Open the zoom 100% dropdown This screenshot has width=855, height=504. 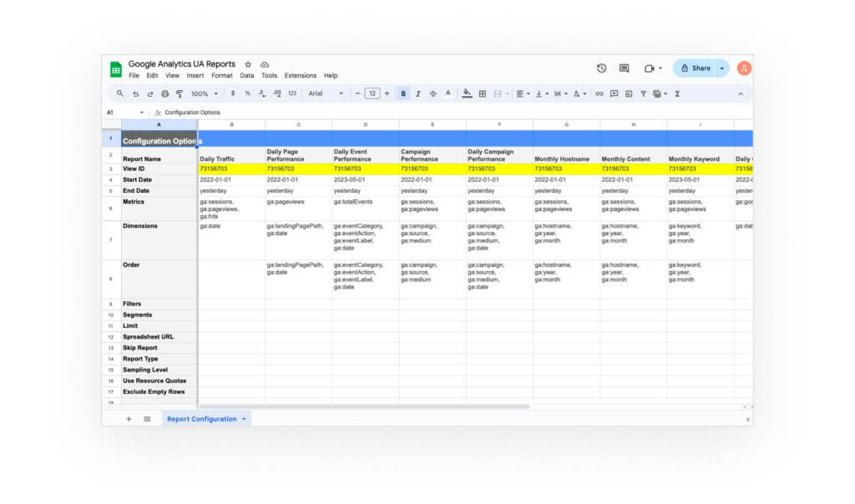[205, 93]
